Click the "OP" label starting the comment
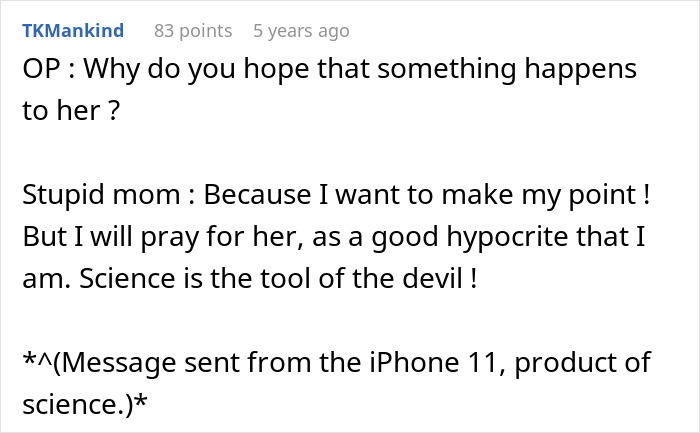Image resolution: width=700 pixels, height=433 pixels. (x=39, y=72)
